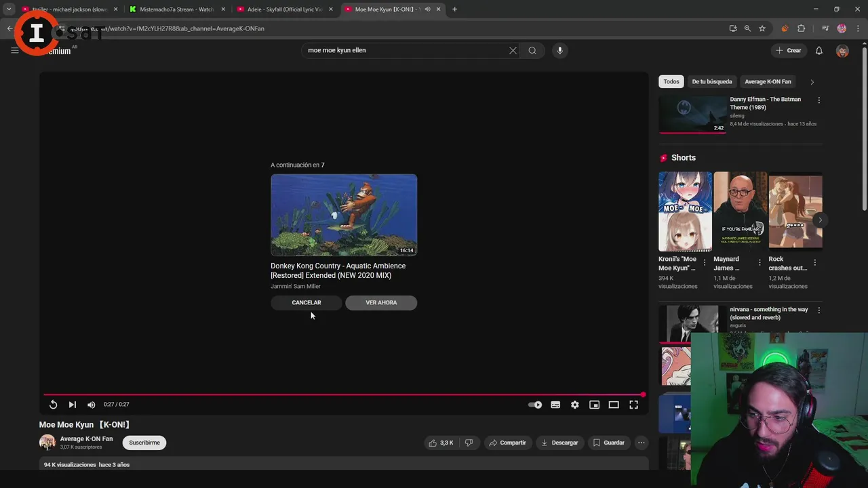The image size is (868, 488).
Task: Switch to the Misternacho7a Stream tab
Action: tap(176, 9)
